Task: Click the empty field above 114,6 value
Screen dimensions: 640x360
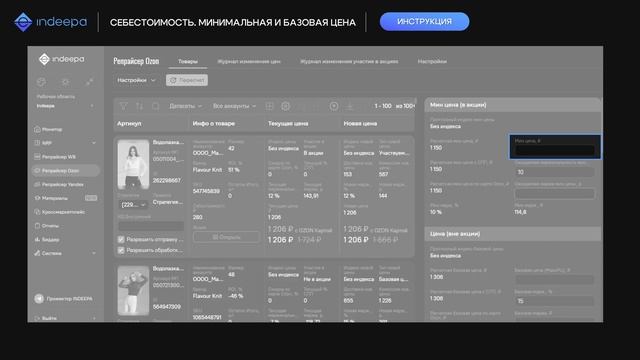Action: coord(555,193)
